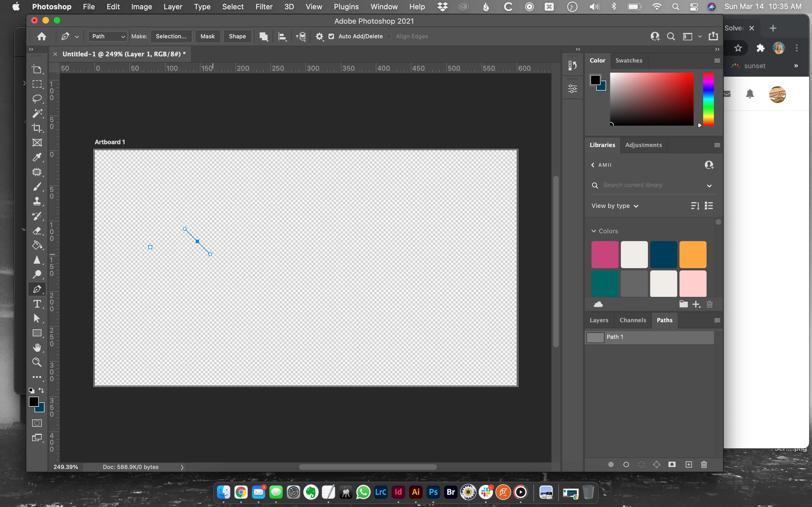Click the Mask button
The height and width of the screenshot is (507, 812).
(207, 36)
